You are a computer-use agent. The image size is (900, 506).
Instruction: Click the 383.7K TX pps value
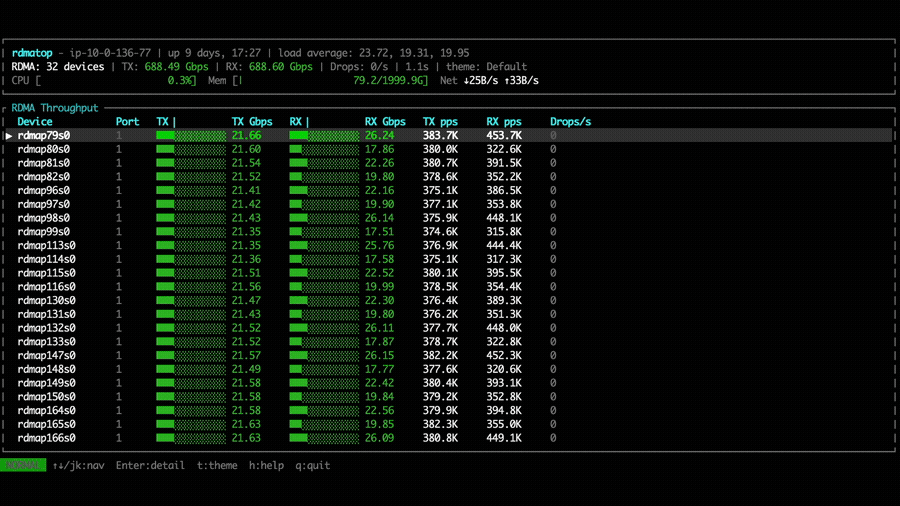pyautogui.click(x=440, y=135)
